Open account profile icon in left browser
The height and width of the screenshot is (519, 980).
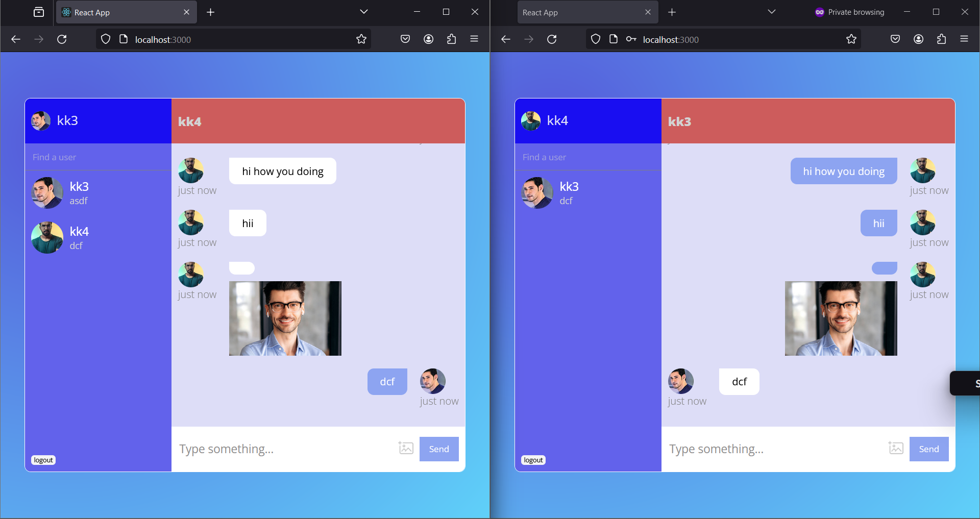428,39
